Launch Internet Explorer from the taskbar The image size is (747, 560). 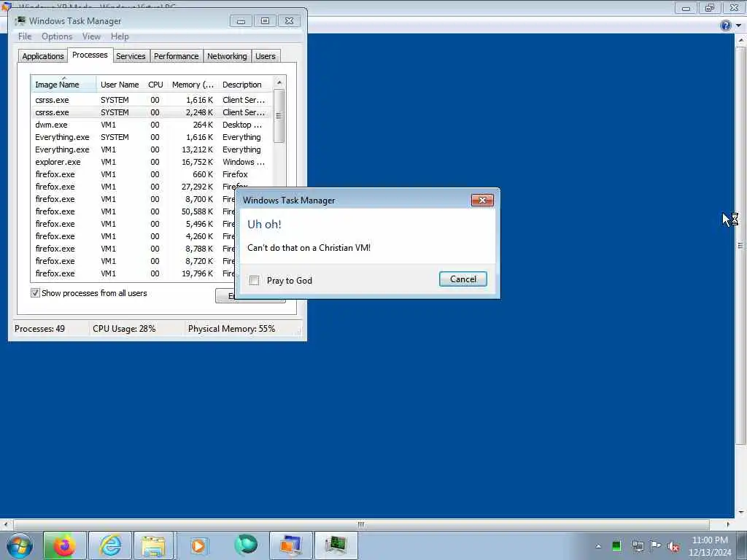tap(110, 545)
